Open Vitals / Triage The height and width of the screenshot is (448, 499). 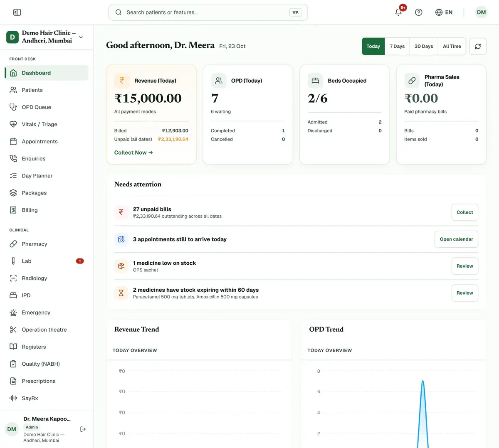[x=47, y=124]
